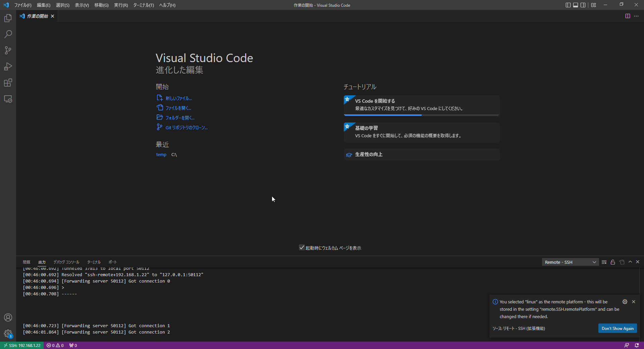Screen dimensions: 644x349
Task: Open the ファイル(F) menu
Action: pyautogui.click(x=23, y=5)
